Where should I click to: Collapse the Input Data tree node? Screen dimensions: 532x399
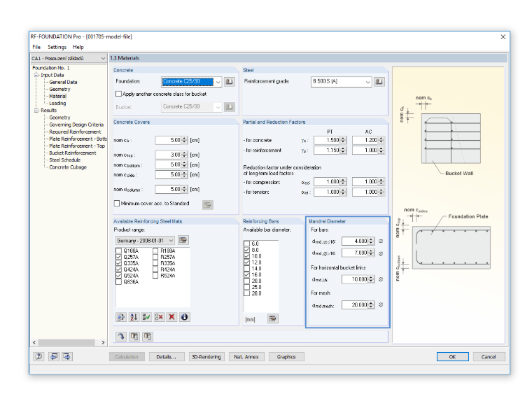(36, 75)
